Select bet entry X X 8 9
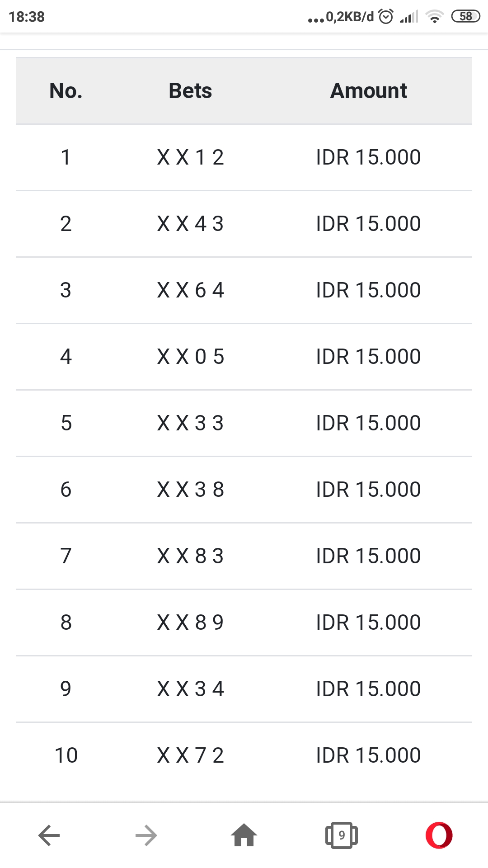488x868 pixels. (190, 623)
